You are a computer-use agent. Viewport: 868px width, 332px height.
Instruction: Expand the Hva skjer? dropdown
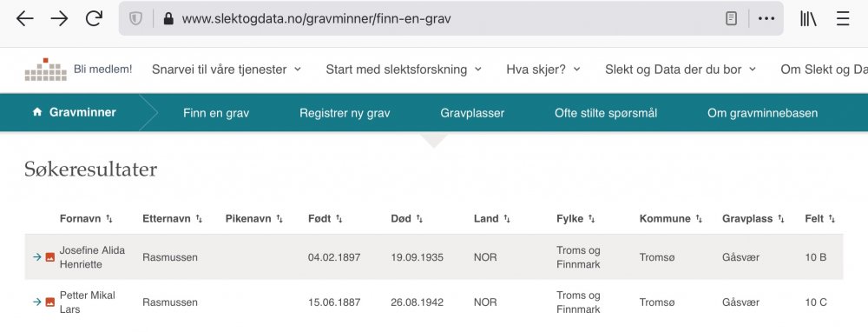[543, 70]
